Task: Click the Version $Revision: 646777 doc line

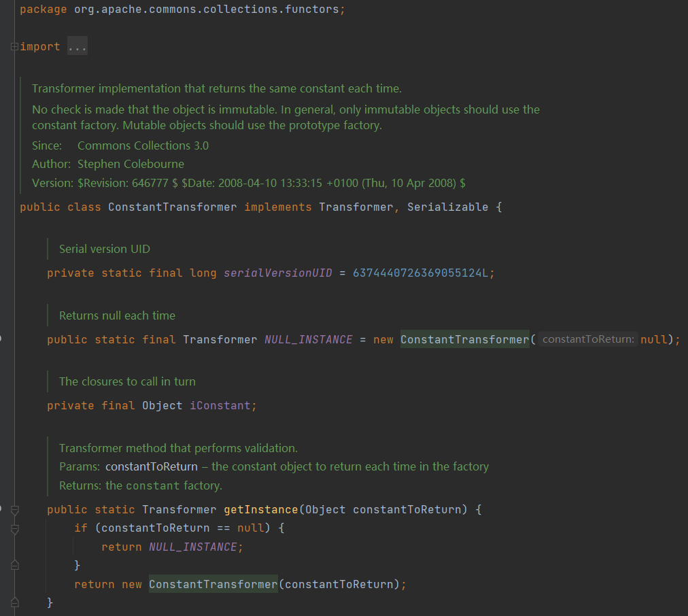Action: (x=248, y=183)
